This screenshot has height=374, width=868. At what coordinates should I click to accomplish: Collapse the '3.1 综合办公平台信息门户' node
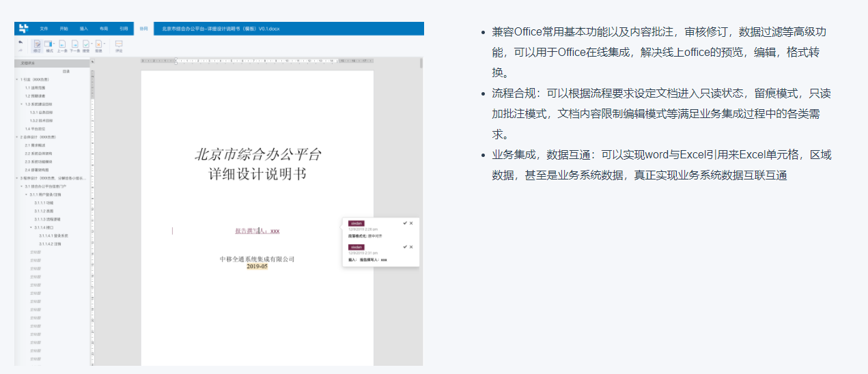coord(22,186)
